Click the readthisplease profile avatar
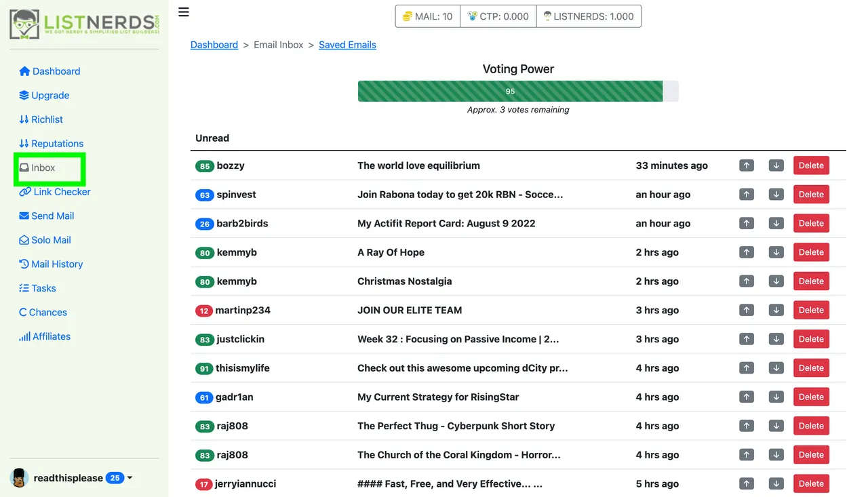Image resolution: width=868 pixels, height=497 pixels. pyautogui.click(x=20, y=477)
